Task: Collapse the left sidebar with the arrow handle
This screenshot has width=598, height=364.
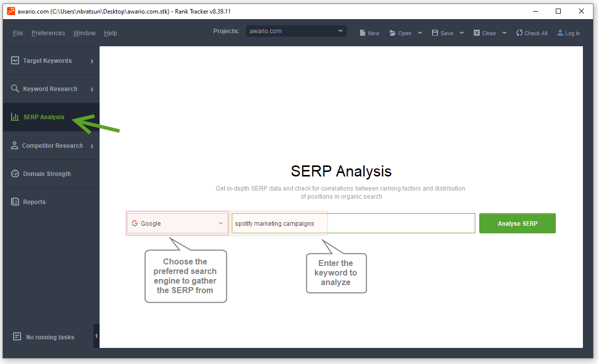Action: point(97,336)
